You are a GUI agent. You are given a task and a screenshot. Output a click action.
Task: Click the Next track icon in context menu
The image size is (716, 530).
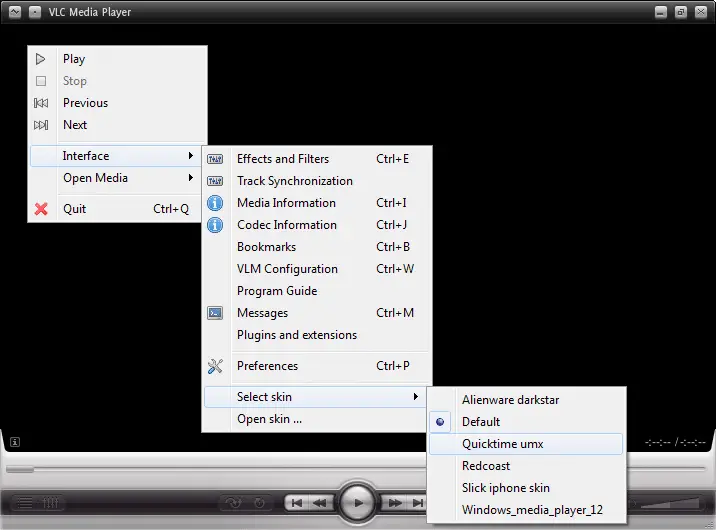coord(41,125)
